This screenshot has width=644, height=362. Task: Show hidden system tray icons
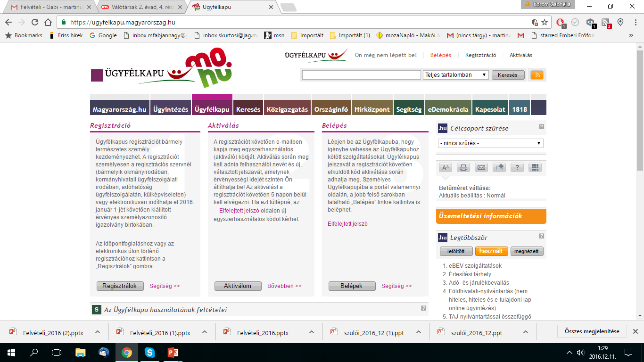569,352
